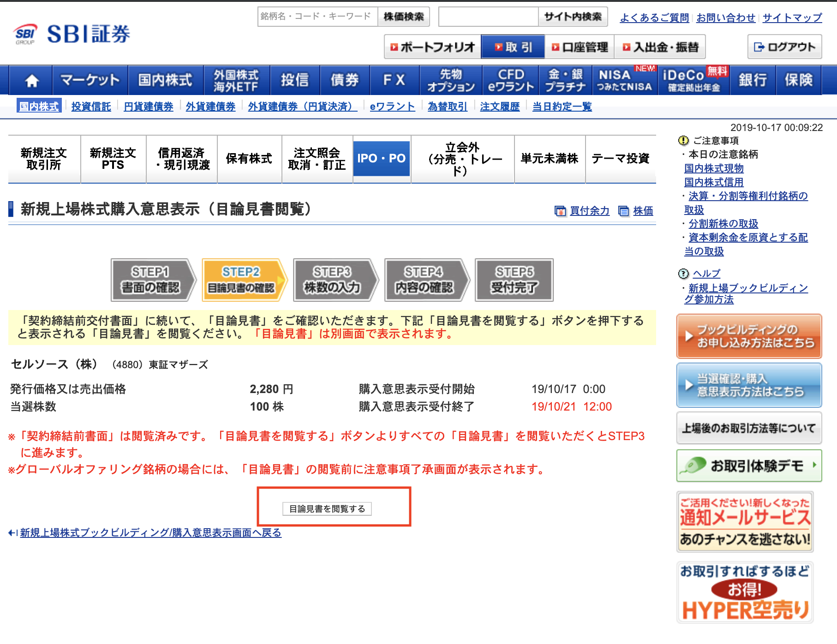The image size is (837, 644).
Task: Open the 口座管理 tab
Action: coord(580,47)
